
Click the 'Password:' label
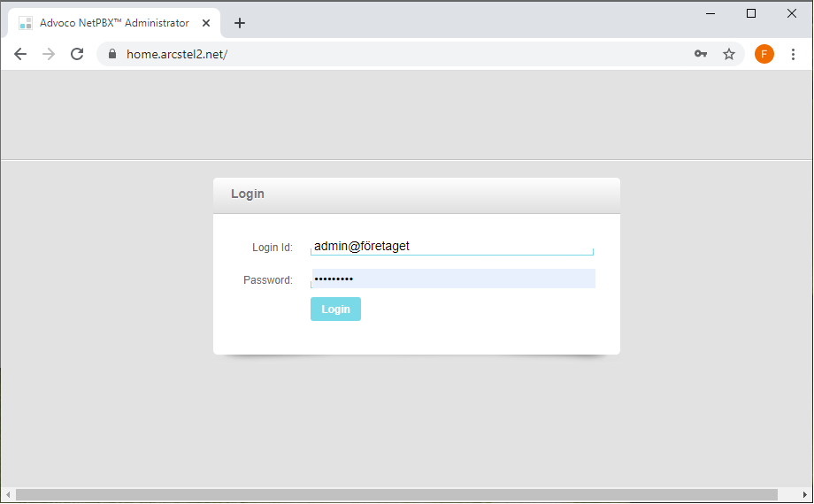point(268,280)
